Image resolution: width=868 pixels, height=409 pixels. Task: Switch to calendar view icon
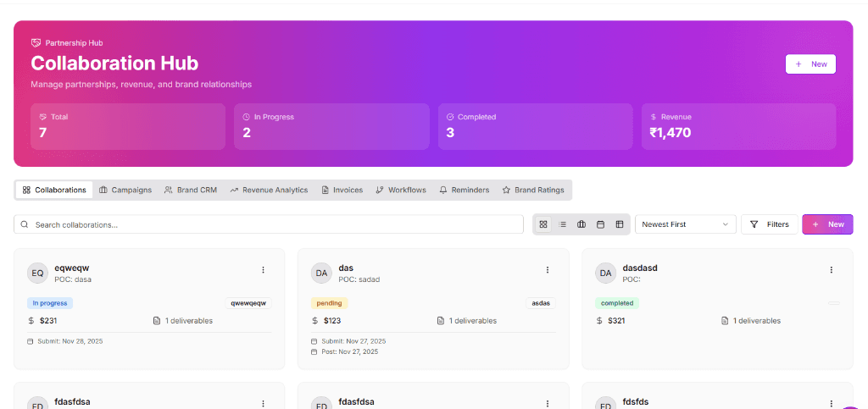click(600, 224)
